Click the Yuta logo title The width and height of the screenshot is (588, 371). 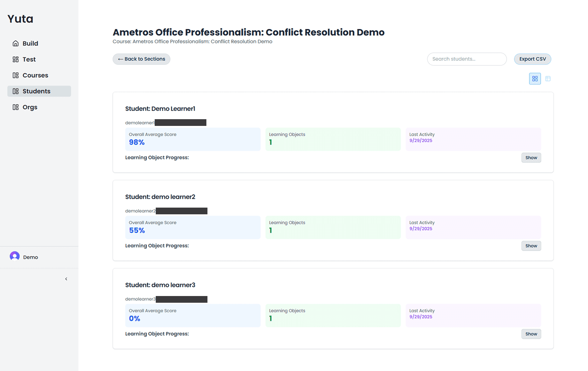pos(21,19)
